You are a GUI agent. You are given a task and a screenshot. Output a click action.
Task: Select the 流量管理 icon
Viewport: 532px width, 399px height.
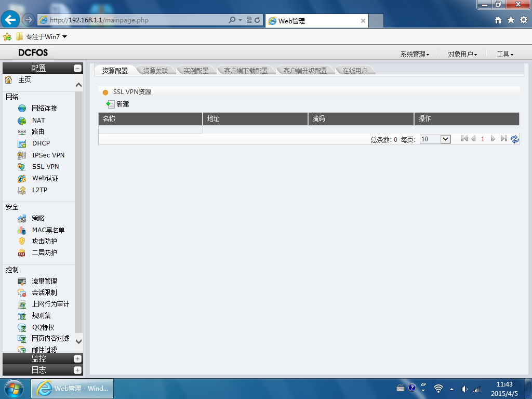(22, 281)
